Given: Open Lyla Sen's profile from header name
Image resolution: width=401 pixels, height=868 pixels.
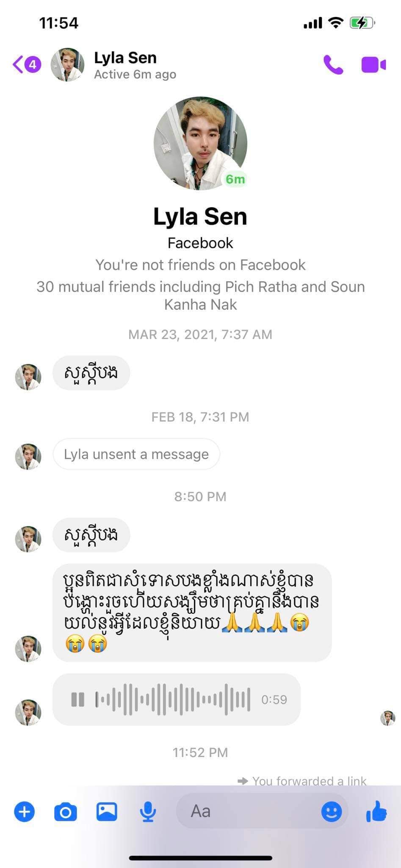Looking at the screenshot, I should (x=125, y=58).
